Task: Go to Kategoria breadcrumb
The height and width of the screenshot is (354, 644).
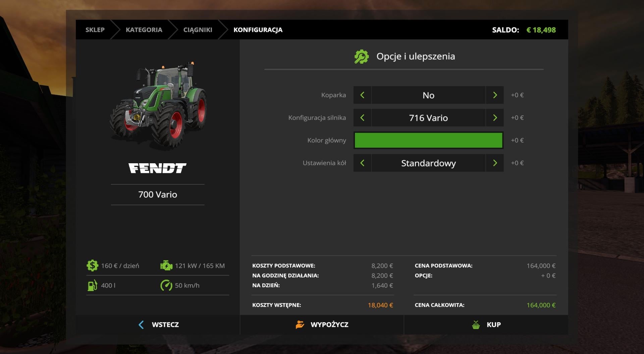Action: pyautogui.click(x=144, y=30)
